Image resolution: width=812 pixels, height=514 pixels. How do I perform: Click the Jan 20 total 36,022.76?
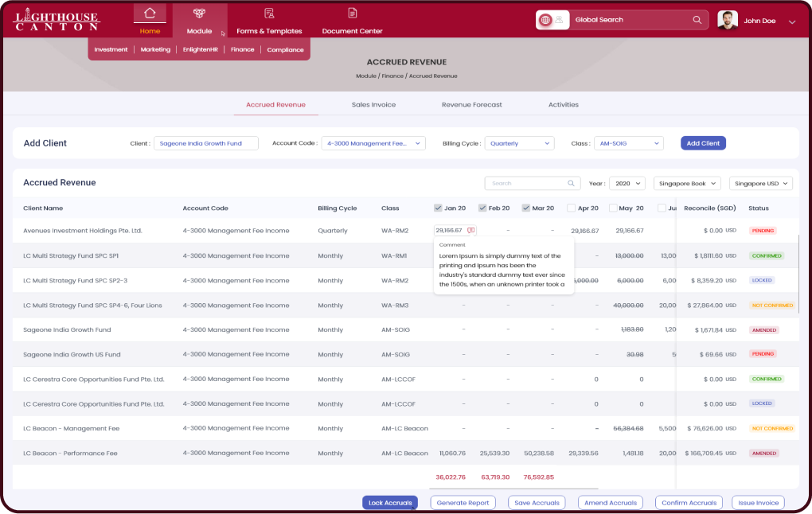click(451, 477)
